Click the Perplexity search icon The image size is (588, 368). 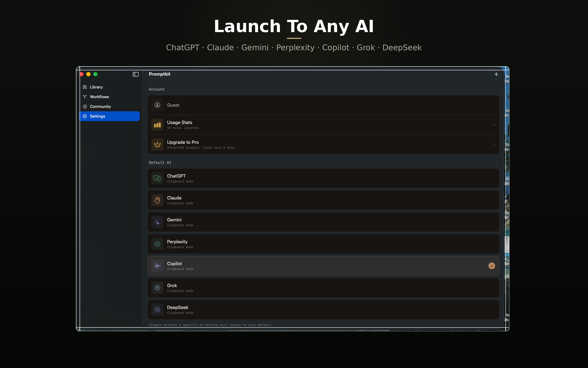(157, 244)
